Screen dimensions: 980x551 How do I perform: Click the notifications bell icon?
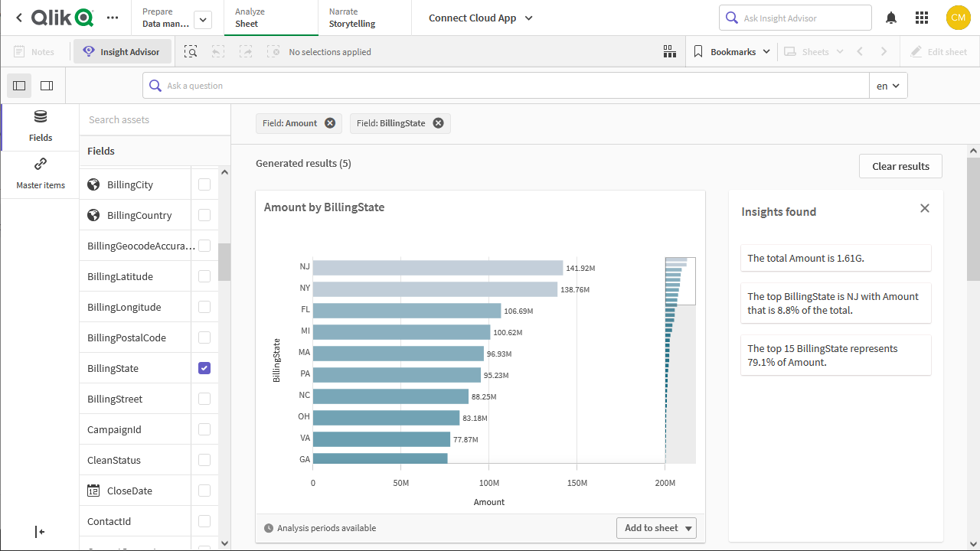point(890,18)
